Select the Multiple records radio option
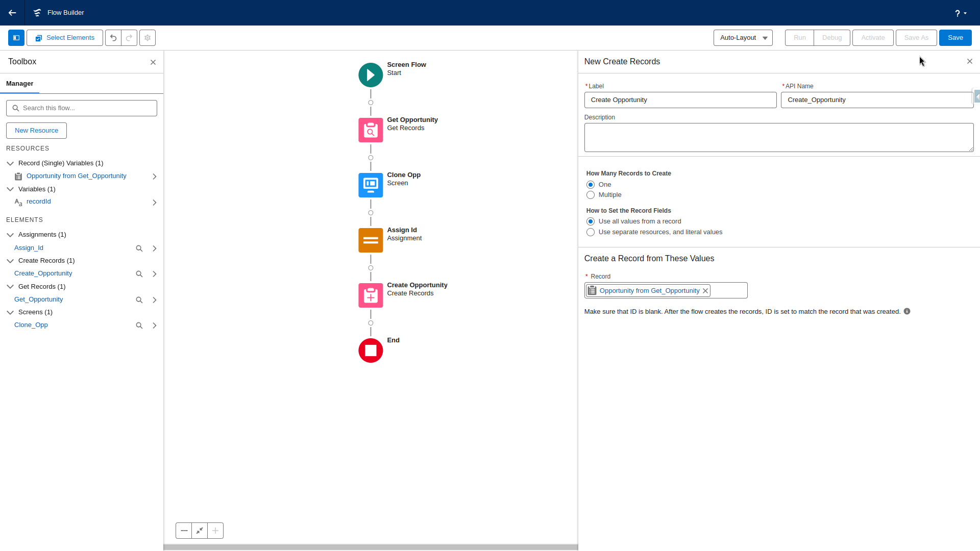This screenshot has height=551, width=980. pos(591,195)
